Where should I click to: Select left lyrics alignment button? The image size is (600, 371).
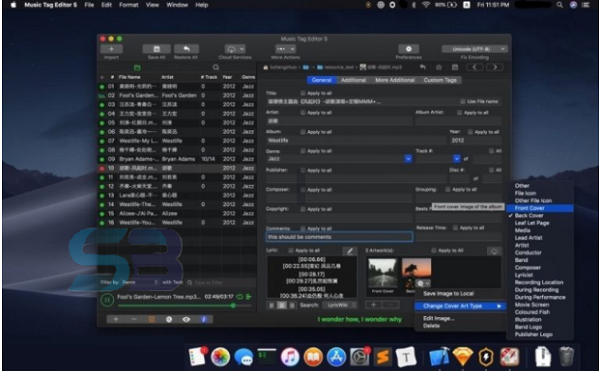tap(271, 305)
